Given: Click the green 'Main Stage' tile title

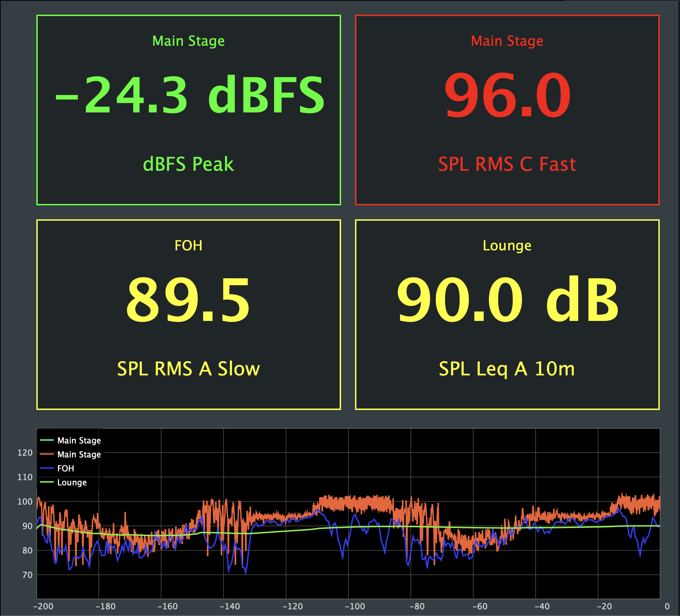Looking at the screenshot, I should click(x=188, y=41).
